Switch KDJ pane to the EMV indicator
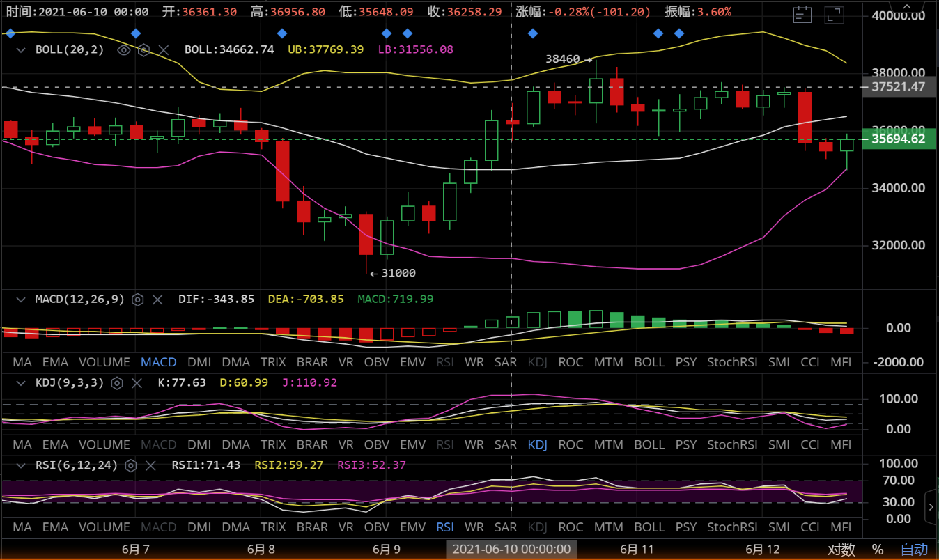939x560 pixels. point(413,444)
